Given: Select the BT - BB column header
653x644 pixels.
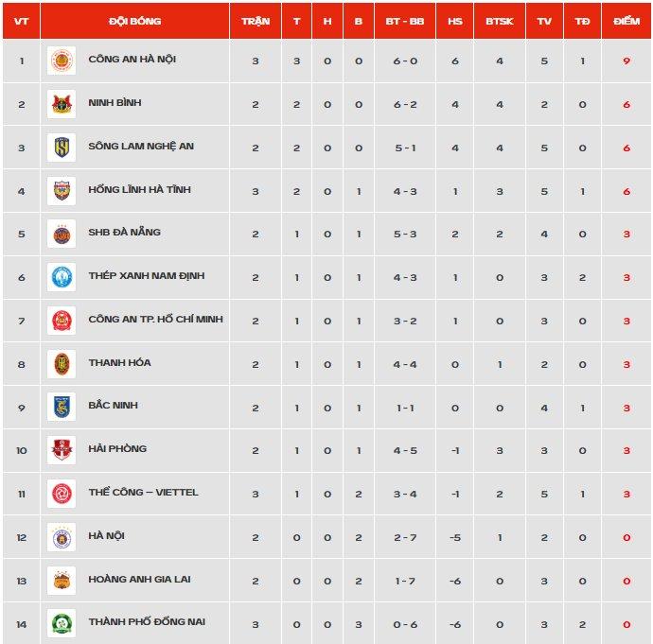Looking at the screenshot, I should pyautogui.click(x=405, y=21).
